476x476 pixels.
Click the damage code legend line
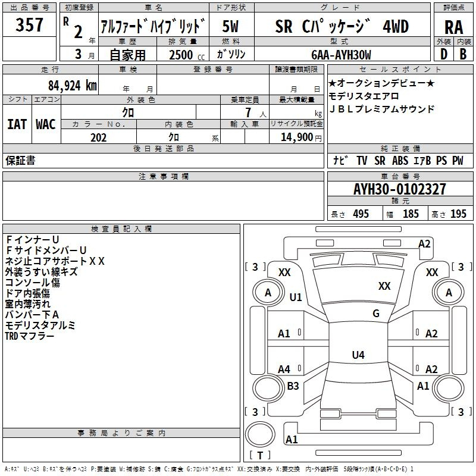pyautogui.click(x=209, y=469)
